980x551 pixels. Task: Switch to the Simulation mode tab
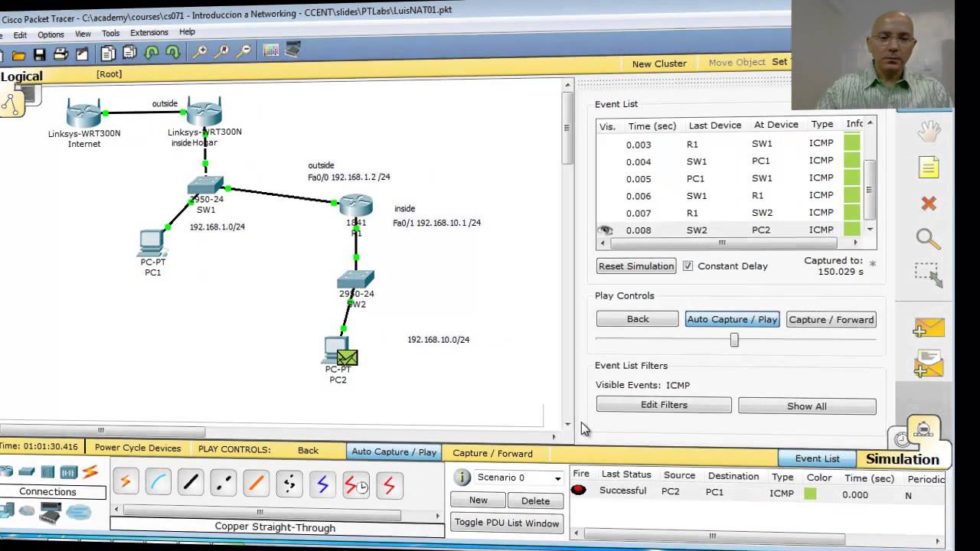point(903,459)
